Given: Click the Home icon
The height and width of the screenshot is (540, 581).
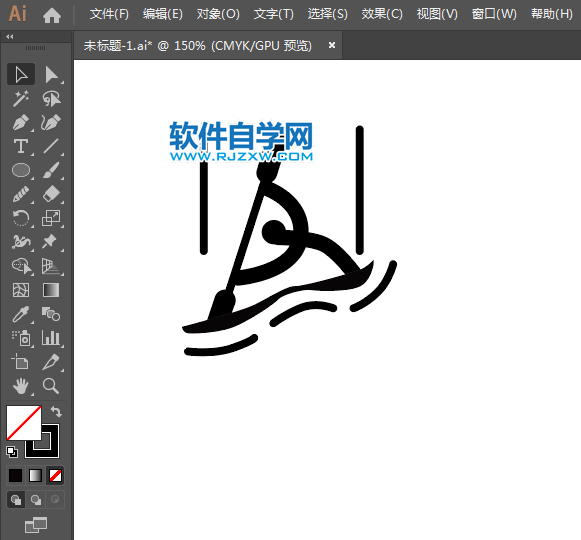Looking at the screenshot, I should click(x=52, y=15).
